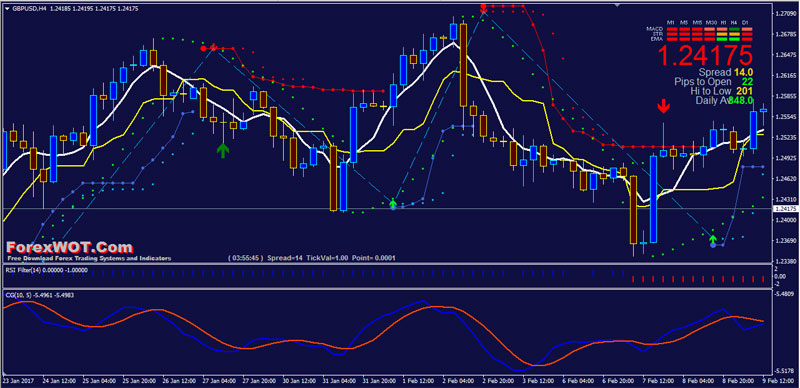
Task: Click the small green up arrow near 31 Jan low
Action: [x=392, y=204]
